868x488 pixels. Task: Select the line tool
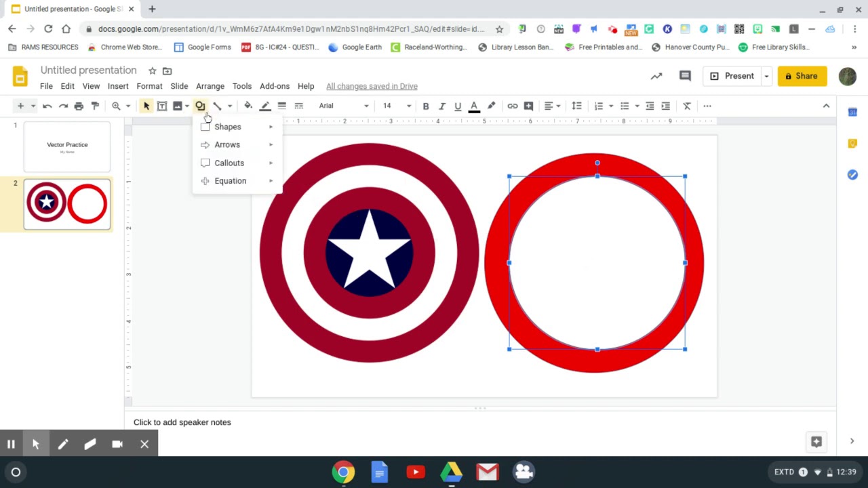point(217,106)
